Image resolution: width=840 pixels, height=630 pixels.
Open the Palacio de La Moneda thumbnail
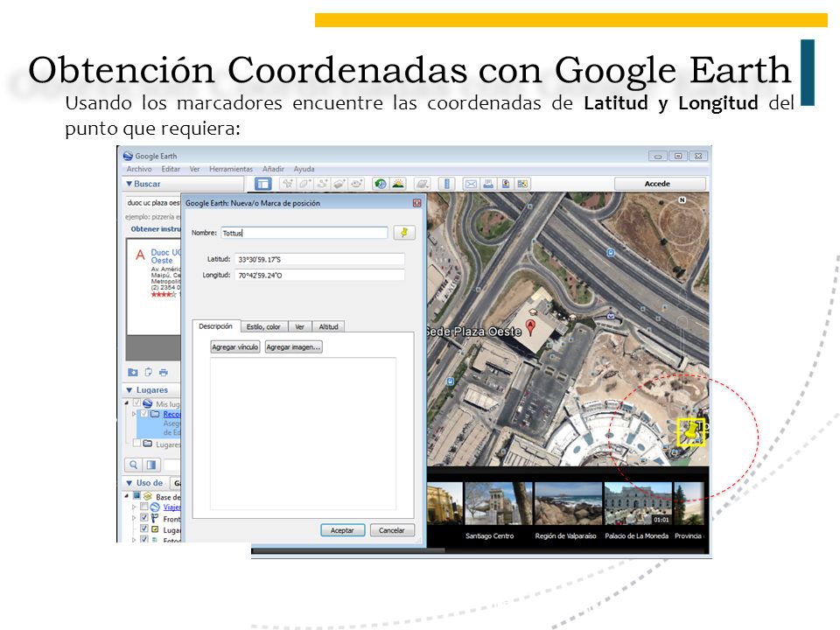[638, 504]
